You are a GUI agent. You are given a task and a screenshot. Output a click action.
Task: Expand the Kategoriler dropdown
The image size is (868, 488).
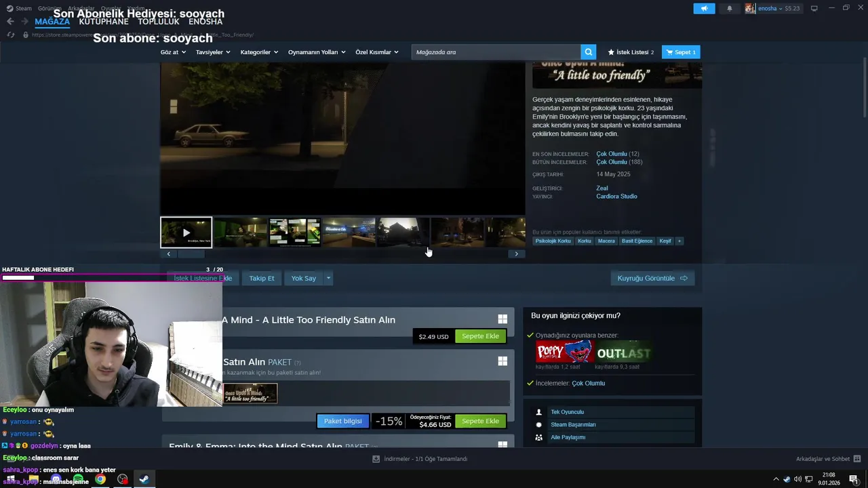[259, 52]
